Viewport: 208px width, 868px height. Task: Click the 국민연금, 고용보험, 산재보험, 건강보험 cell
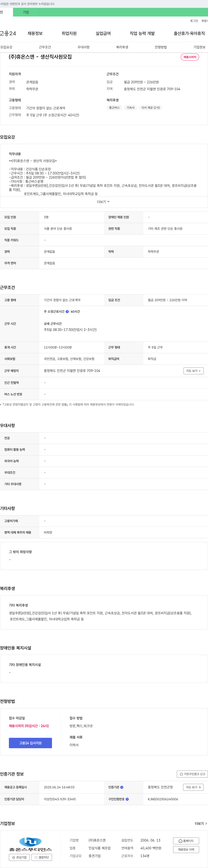point(69,359)
